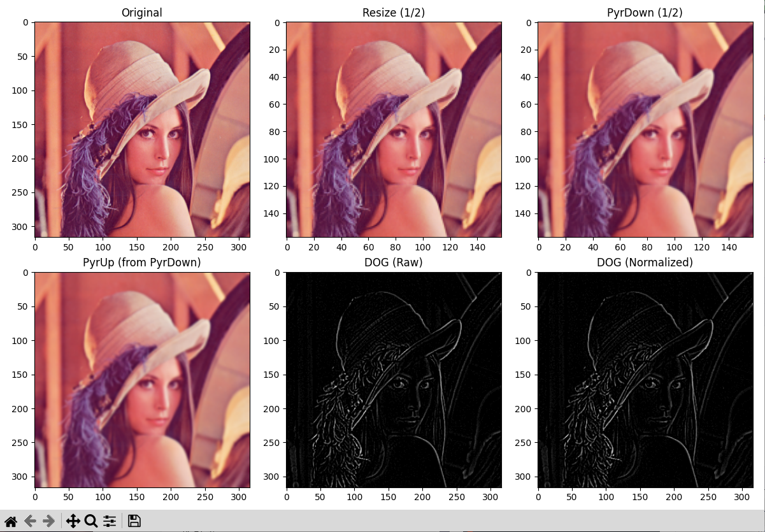Click the 'Resize (1/2)' subplot title

(394, 12)
